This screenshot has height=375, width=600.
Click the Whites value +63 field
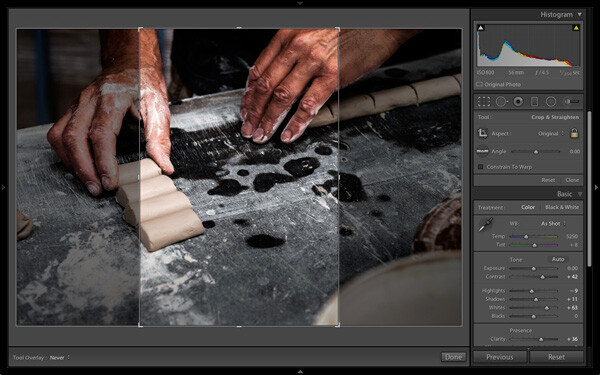[x=572, y=308]
